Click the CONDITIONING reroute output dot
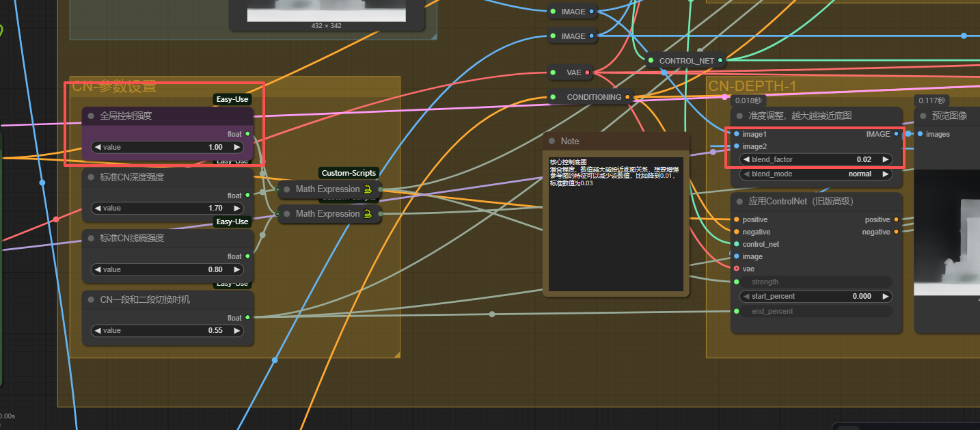Viewport: 980px width, 430px height. (627, 97)
